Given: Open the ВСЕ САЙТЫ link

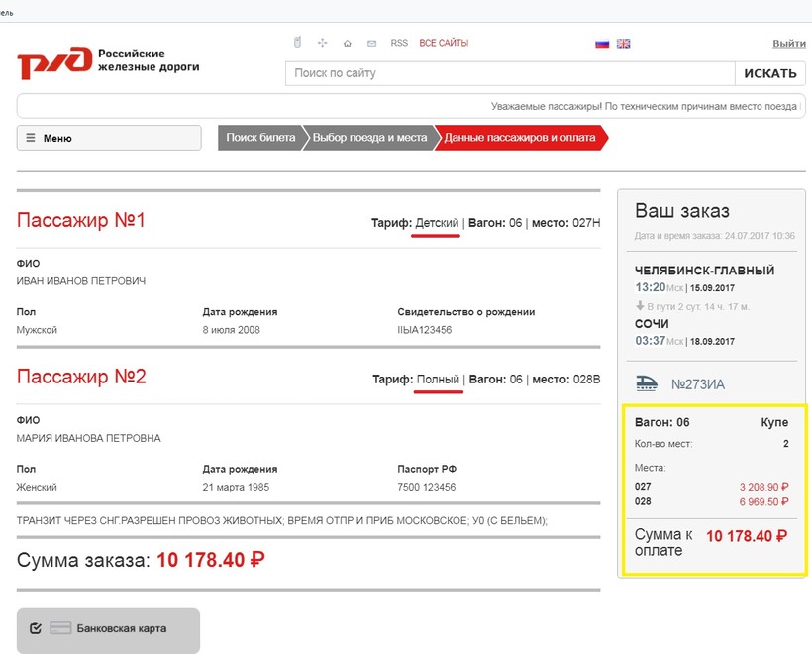Looking at the screenshot, I should point(444,44).
